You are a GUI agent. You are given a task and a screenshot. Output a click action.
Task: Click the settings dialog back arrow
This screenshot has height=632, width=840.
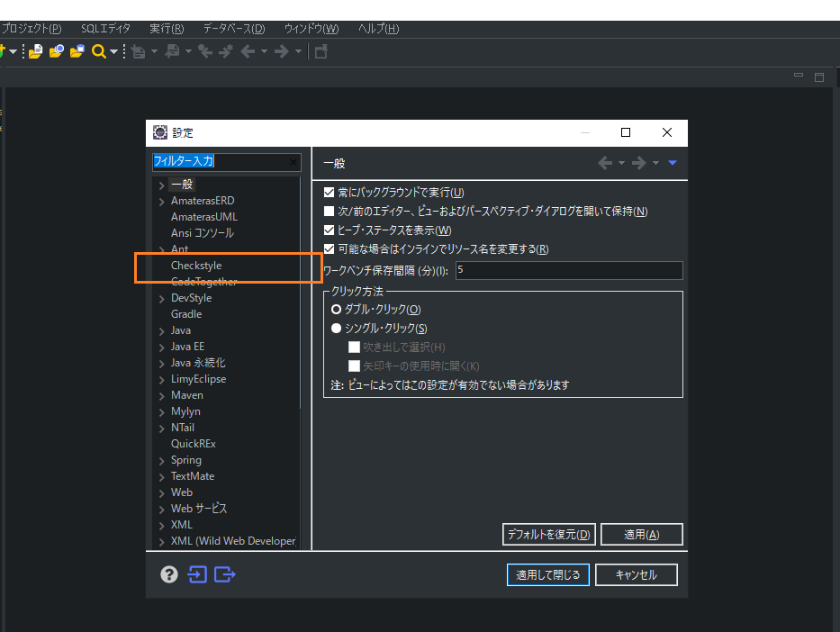tap(605, 163)
